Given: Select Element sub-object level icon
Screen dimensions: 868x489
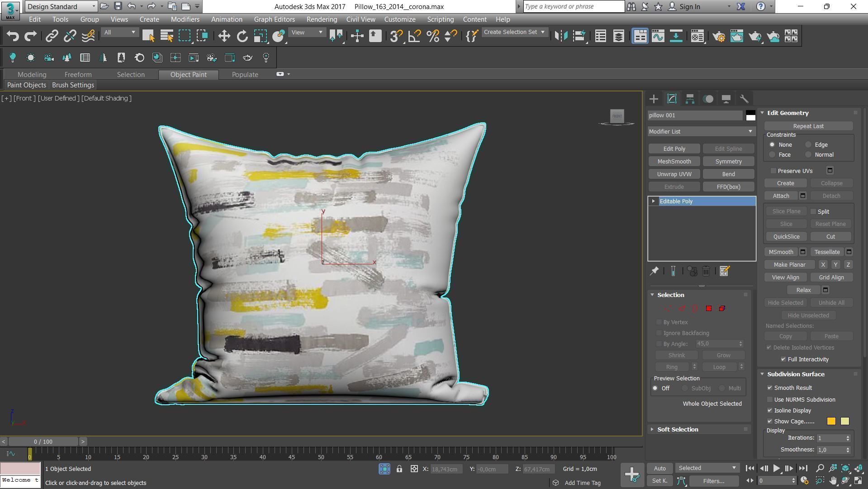Looking at the screenshot, I should (x=722, y=308).
